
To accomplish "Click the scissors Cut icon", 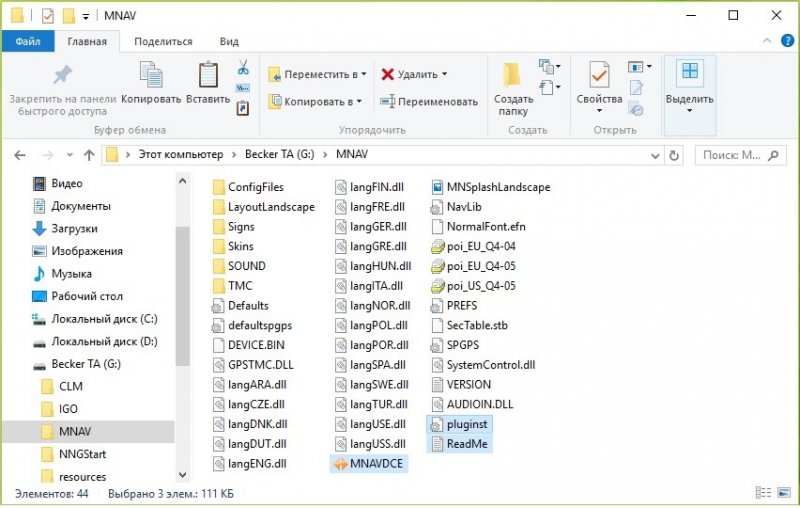I will 243,68.
